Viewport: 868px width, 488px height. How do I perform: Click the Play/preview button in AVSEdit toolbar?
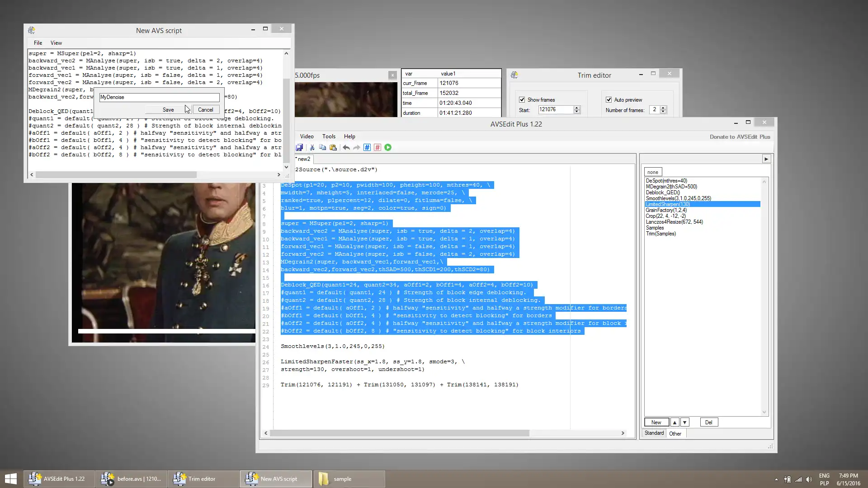(x=388, y=147)
